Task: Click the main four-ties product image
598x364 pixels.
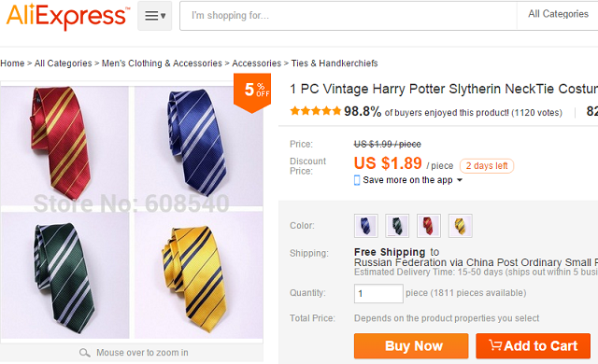Action: [132, 212]
